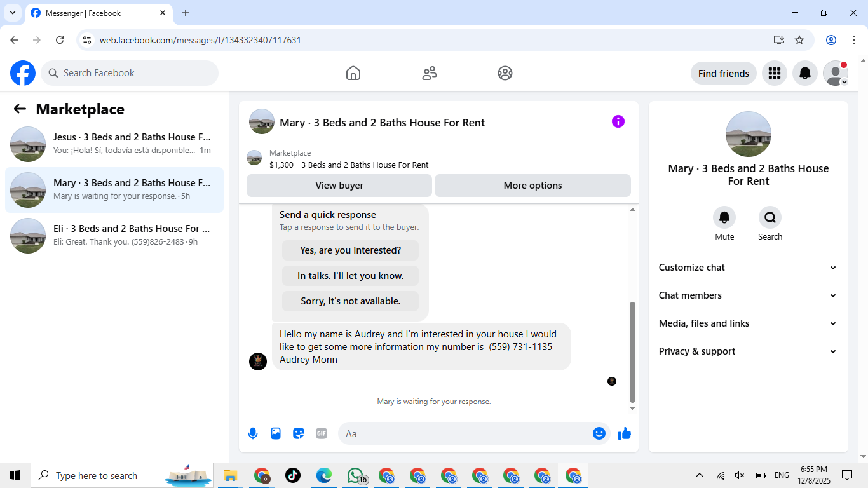Open the Eli conversation thread

coord(114,236)
